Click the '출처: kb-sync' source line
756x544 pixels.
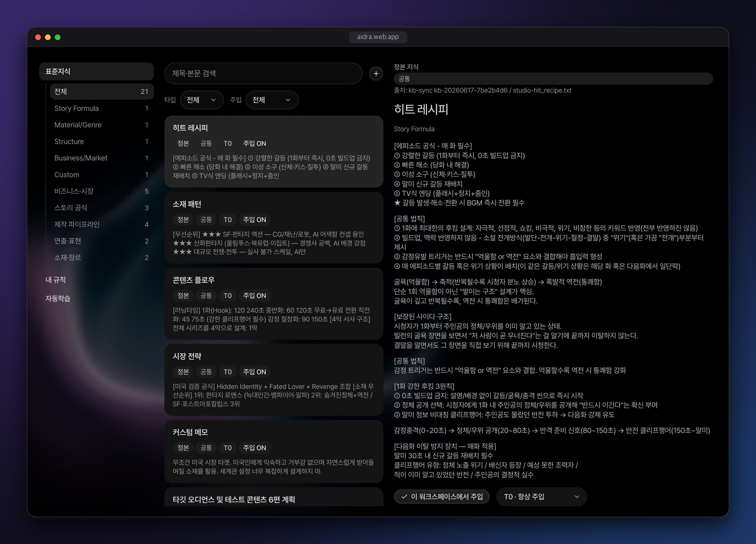(482, 90)
